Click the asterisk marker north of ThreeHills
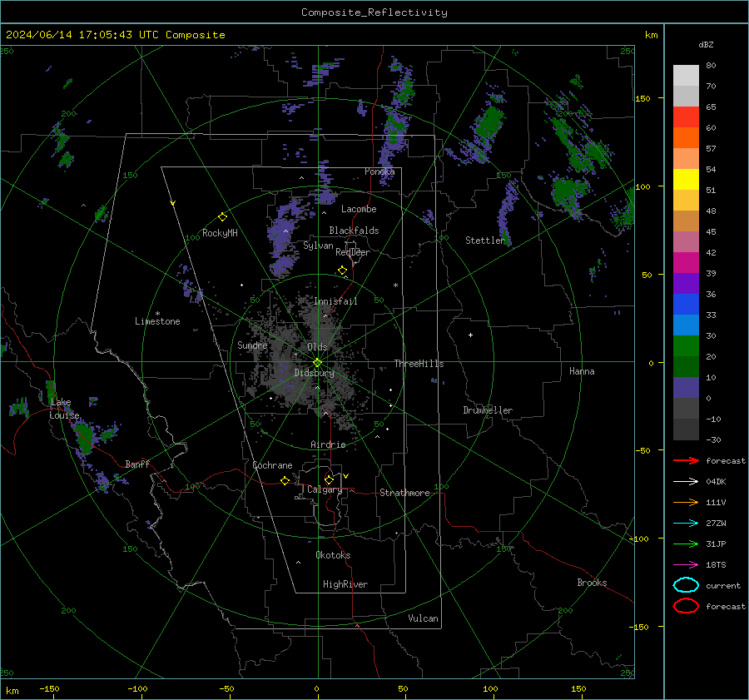The image size is (749, 700). pyautogui.click(x=395, y=285)
